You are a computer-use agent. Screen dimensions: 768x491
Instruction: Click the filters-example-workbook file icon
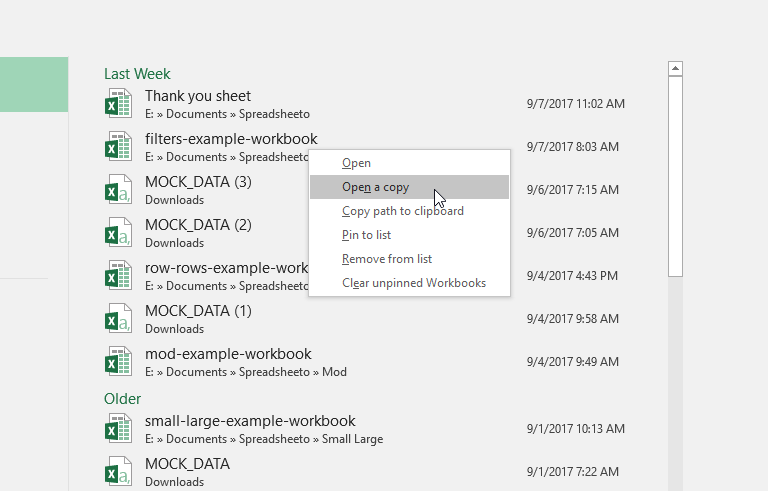118,146
